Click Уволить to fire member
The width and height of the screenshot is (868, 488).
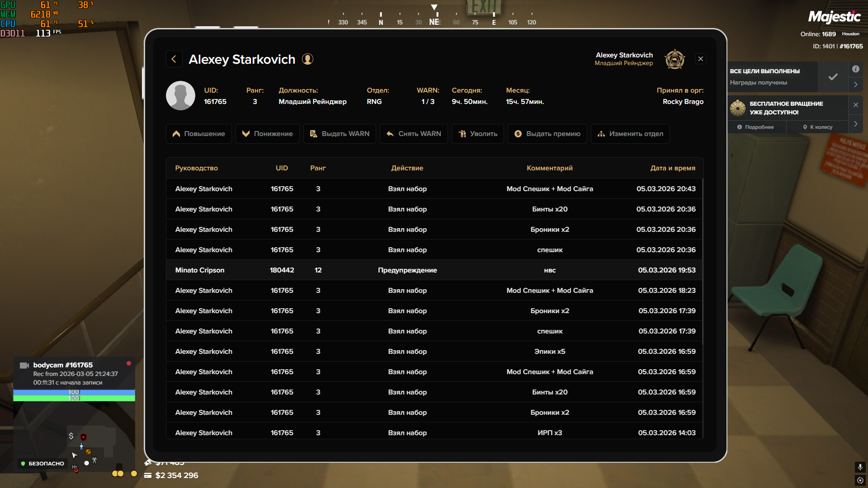pyautogui.click(x=477, y=134)
